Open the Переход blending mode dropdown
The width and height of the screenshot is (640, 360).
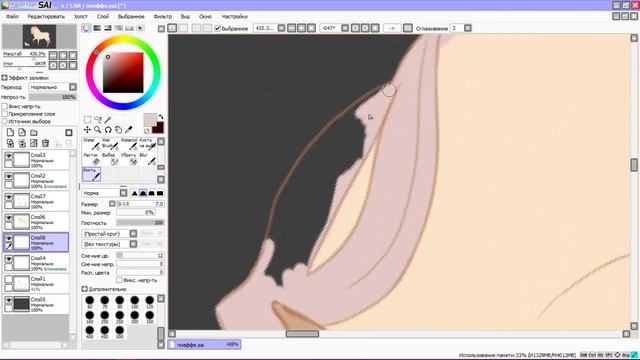pyautogui.click(x=73, y=87)
